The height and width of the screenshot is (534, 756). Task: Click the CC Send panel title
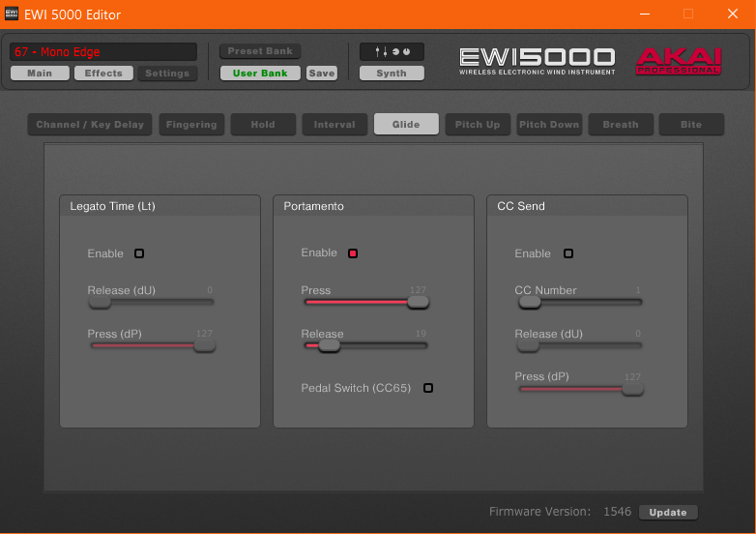point(521,206)
